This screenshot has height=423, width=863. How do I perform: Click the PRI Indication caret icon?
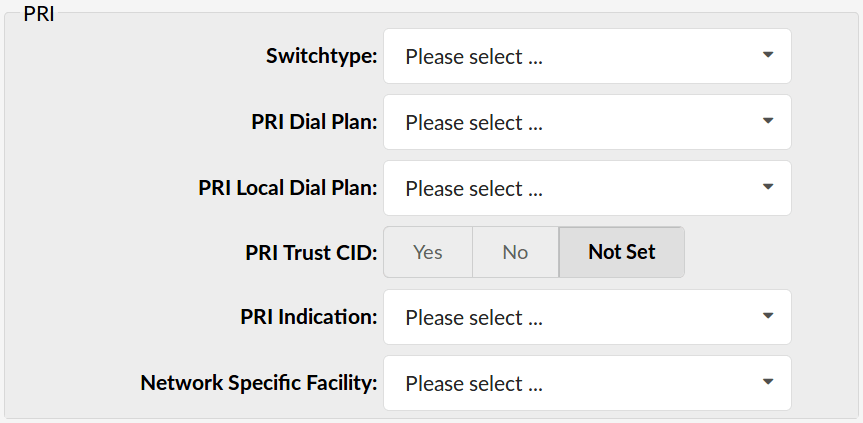pyautogui.click(x=768, y=316)
